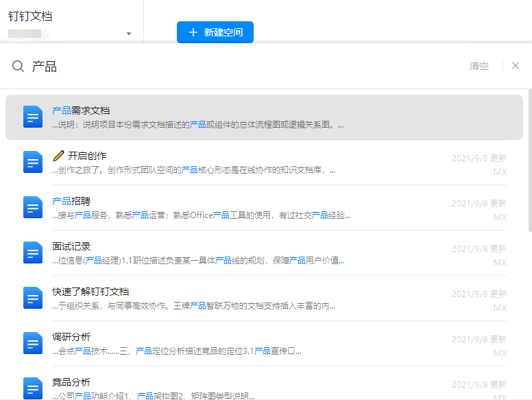Click snippet text under 产品招聘
Image resolution: width=532 pixels, height=400 pixels.
[201, 215]
